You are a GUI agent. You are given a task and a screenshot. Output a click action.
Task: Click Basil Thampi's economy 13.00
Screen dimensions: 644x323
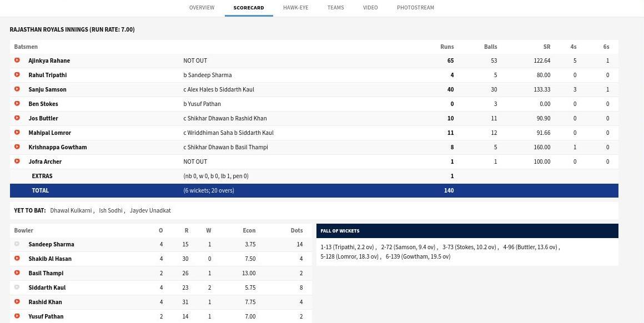click(x=249, y=273)
